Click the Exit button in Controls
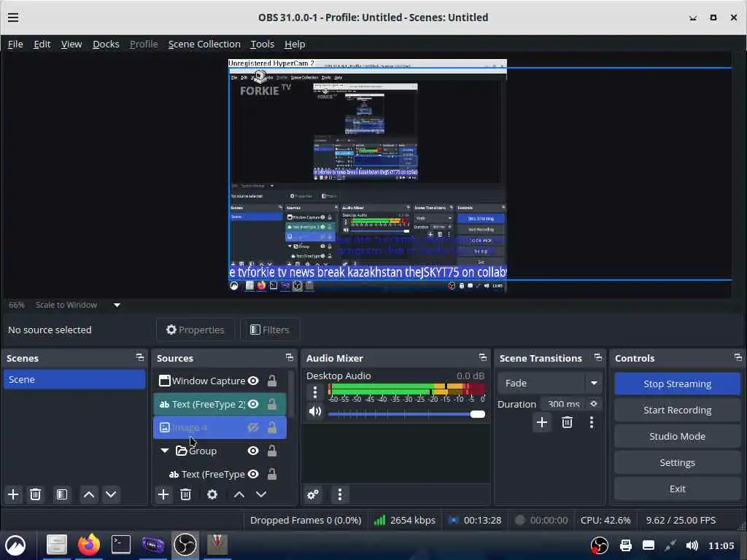747x560 pixels. click(x=677, y=489)
